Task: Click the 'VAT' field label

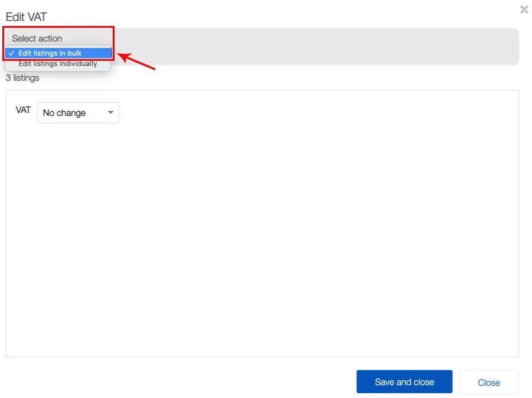Action: (23, 110)
